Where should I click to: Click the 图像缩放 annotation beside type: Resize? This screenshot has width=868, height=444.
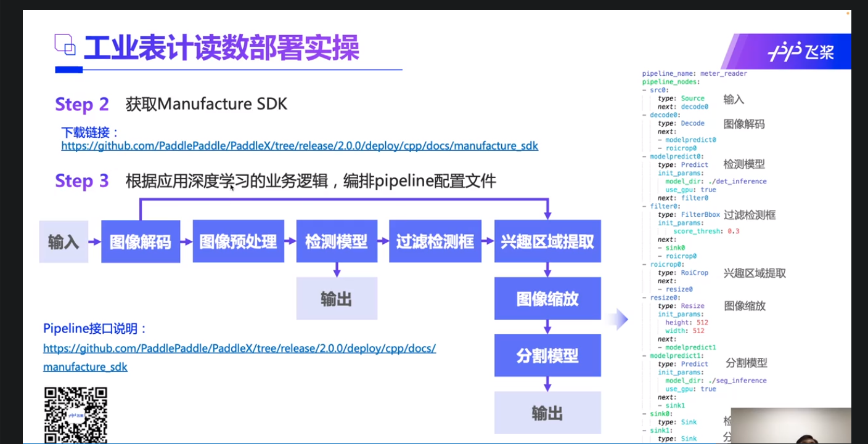[x=744, y=306]
